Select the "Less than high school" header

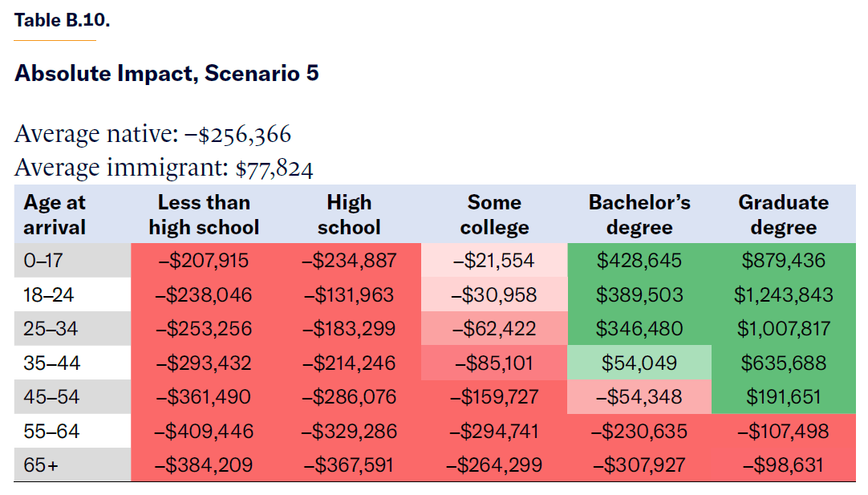click(x=204, y=215)
